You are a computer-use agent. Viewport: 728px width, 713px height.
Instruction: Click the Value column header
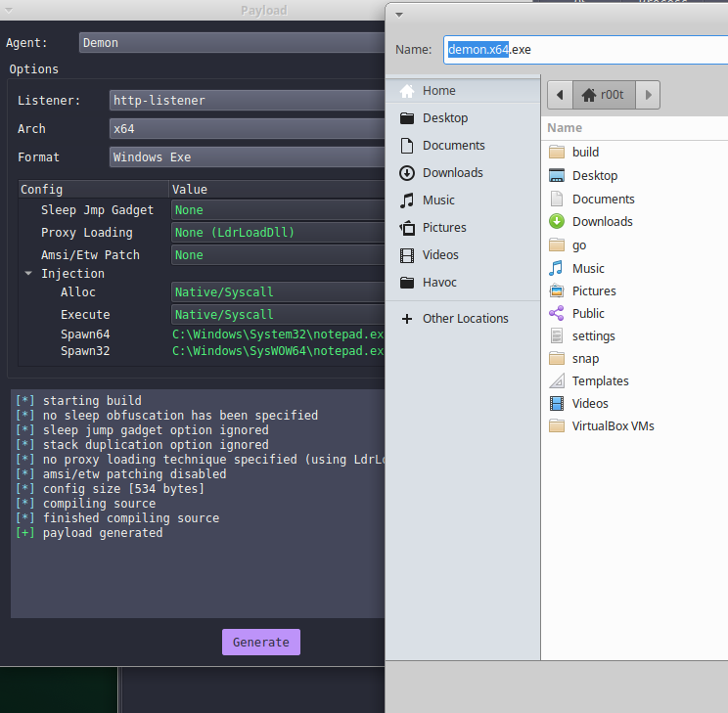point(277,190)
